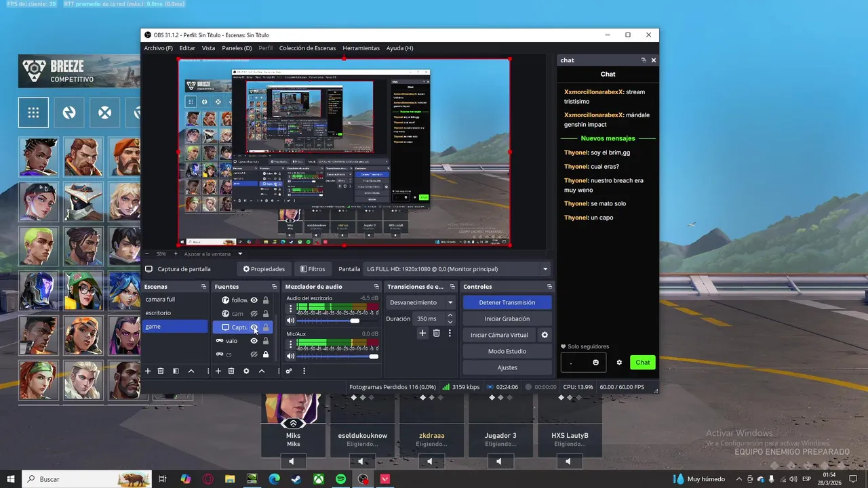Enable Modo Estudio
The height and width of the screenshot is (488, 868).
click(507, 351)
